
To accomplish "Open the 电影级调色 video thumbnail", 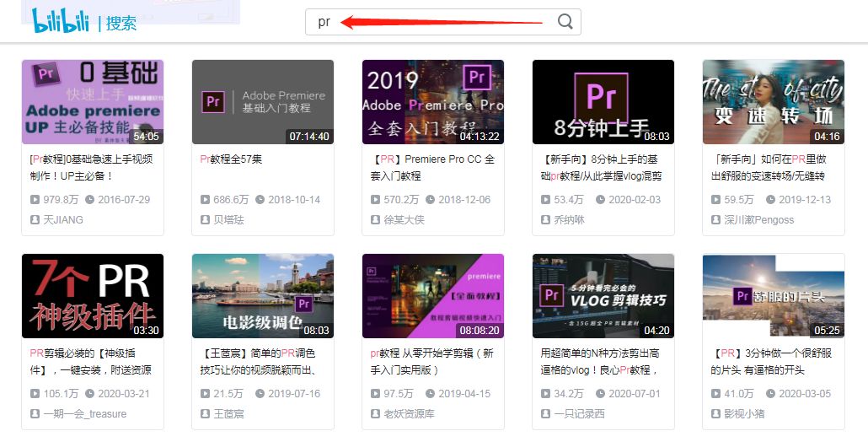I will tap(263, 296).
